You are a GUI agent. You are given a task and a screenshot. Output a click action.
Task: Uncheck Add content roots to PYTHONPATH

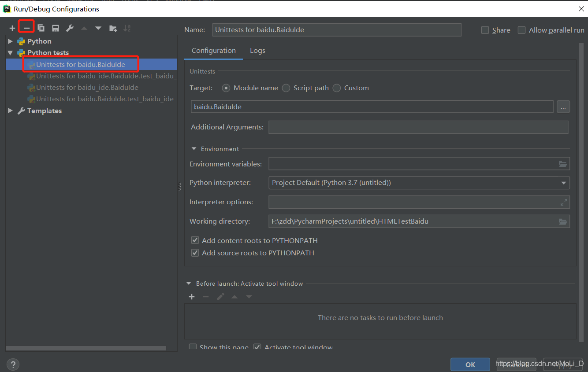pyautogui.click(x=195, y=240)
